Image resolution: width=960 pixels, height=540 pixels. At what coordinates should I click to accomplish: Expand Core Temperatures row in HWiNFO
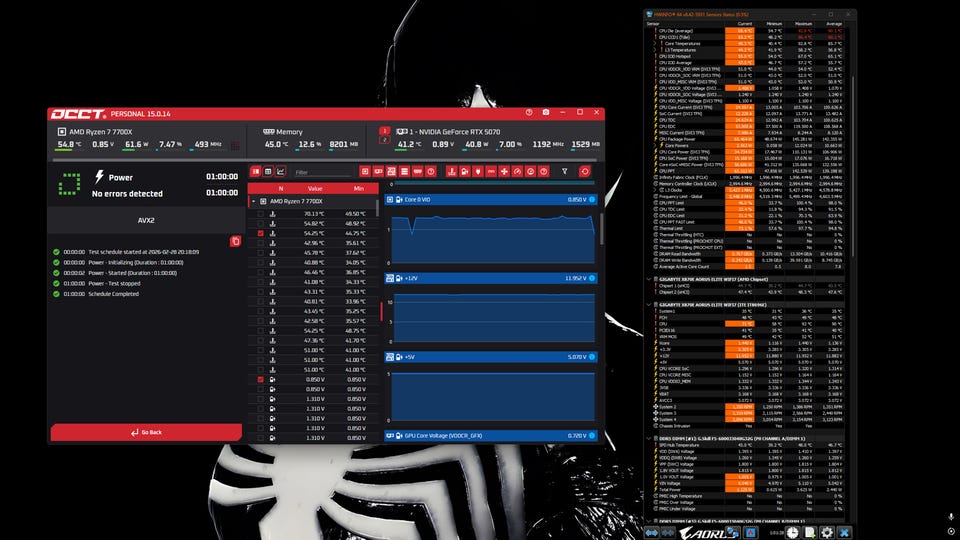[654, 43]
